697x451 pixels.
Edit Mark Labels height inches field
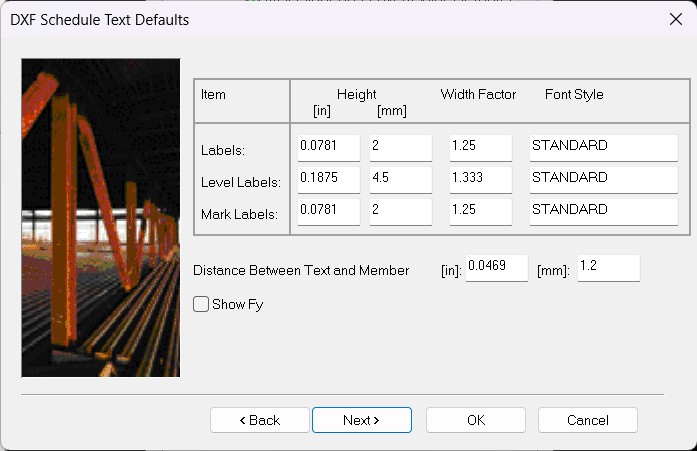coord(328,211)
